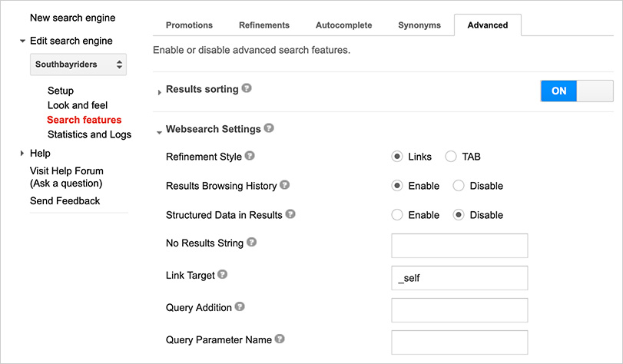The image size is (623, 364).
Task: Toggle the Results sorting ON switch
Action: [577, 91]
